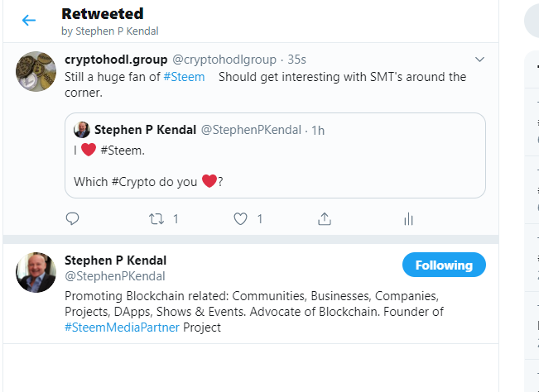Image resolution: width=539 pixels, height=392 pixels.
Task: Retweet the cryptohodl.group tweet
Action: tap(156, 218)
